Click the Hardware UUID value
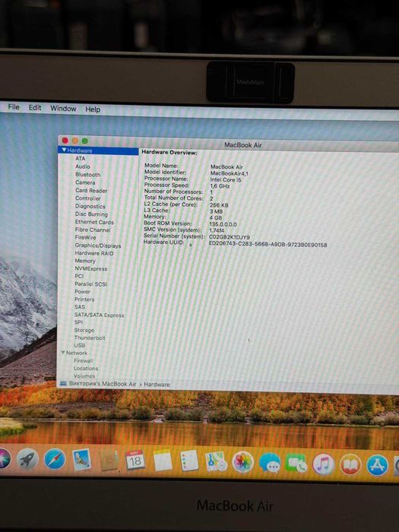This screenshot has height=532, width=399. point(268,245)
